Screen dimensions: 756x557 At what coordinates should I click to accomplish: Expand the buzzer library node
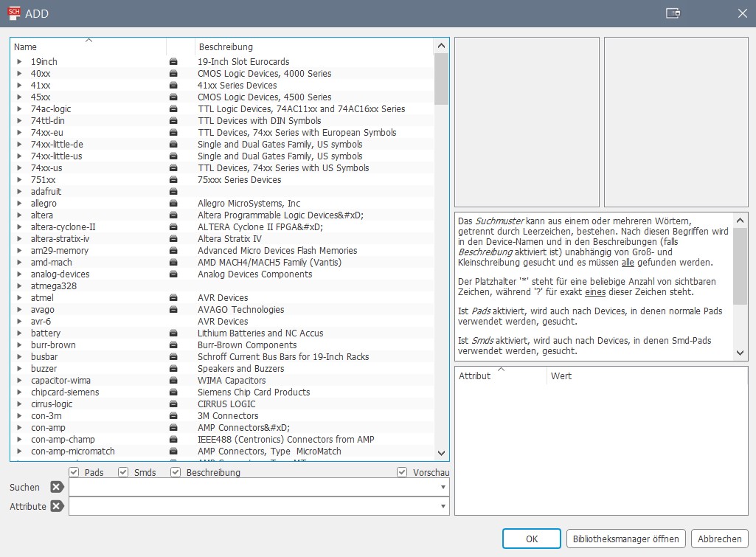(x=19, y=368)
